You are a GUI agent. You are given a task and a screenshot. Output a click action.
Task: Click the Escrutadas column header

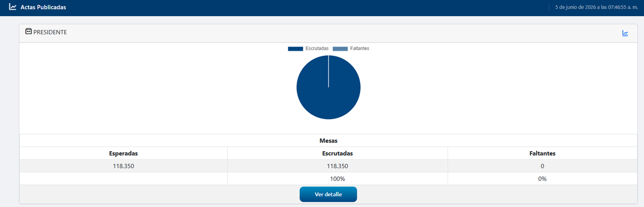[338, 153]
